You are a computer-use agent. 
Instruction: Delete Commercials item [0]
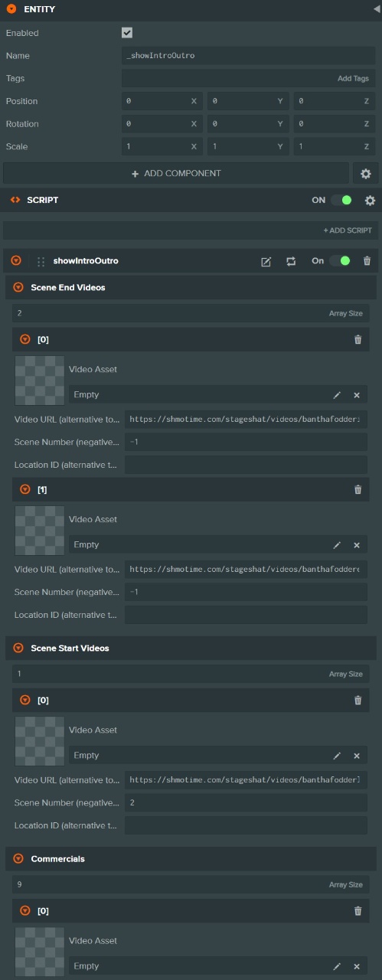click(x=358, y=910)
